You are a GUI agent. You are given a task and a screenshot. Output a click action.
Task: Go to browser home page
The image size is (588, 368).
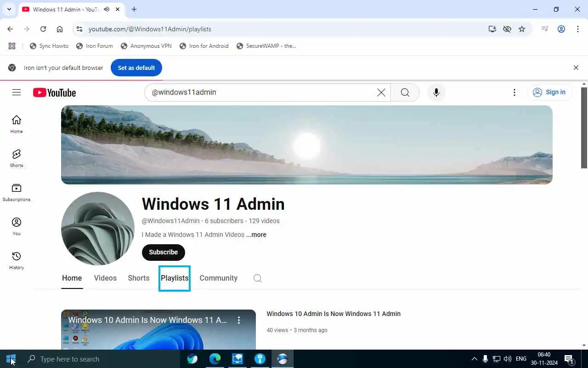pos(60,29)
